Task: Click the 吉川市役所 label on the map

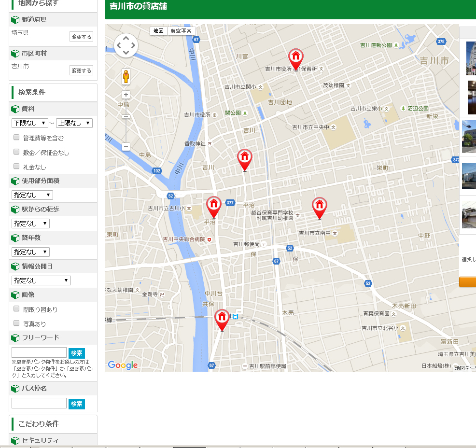Action: (x=197, y=115)
